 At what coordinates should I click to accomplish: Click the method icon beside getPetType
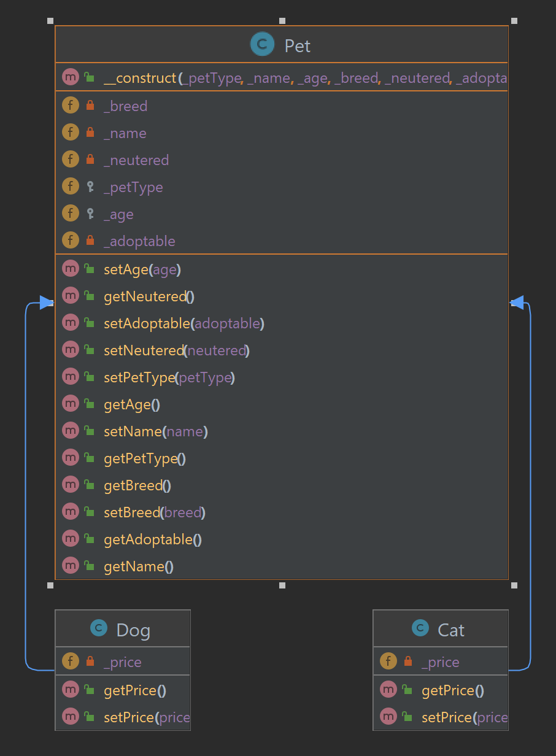point(71,458)
